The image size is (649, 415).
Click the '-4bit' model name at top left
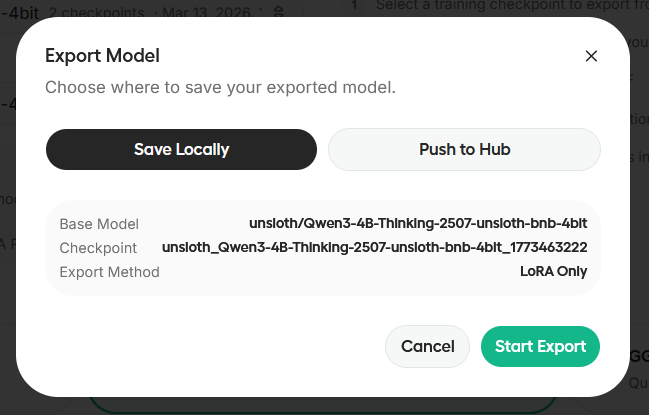(18, 13)
